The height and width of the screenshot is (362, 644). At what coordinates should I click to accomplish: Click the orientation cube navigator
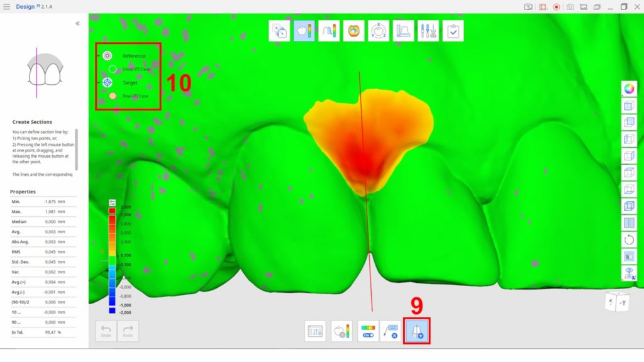[618, 302]
